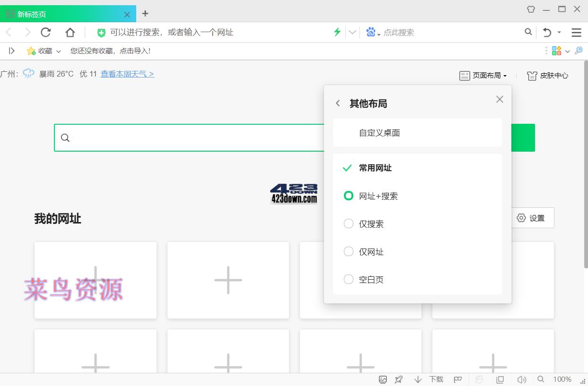The height and width of the screenshot is (386, 588).
Task: Click the 查看本周天气 weather link
Action: tap(127, 74)
